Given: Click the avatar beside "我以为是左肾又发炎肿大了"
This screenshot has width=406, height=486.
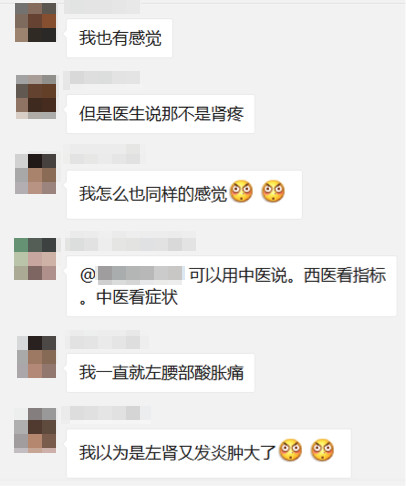Looking at the screenshot, I should click(35, 430).
